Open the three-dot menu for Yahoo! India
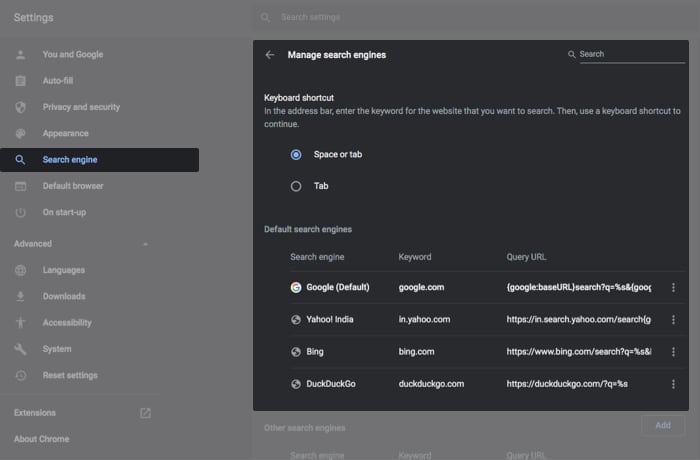Viewport: 700px width, 460px height. click(673, 319)
